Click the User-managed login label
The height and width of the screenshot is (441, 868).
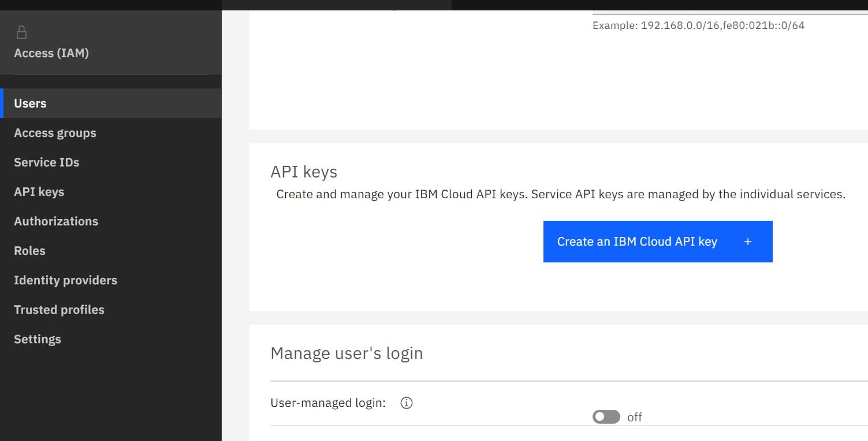[328, 403]
